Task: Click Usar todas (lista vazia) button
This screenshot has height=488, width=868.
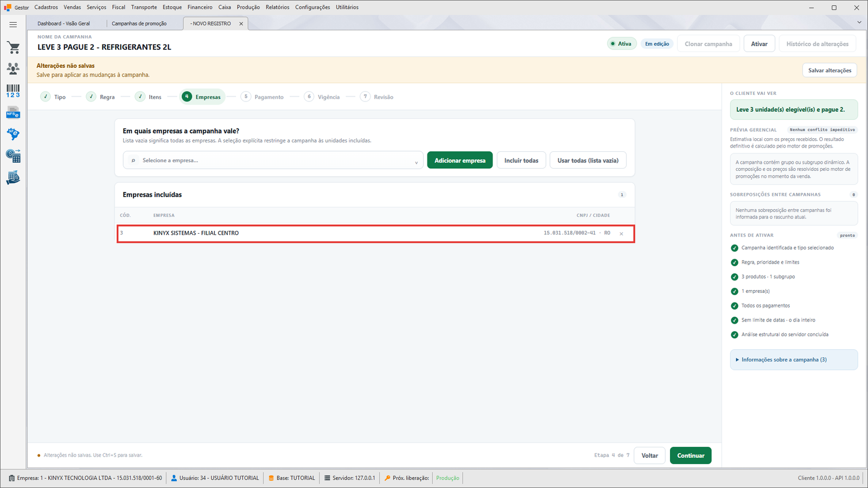Action: point(588,160)
